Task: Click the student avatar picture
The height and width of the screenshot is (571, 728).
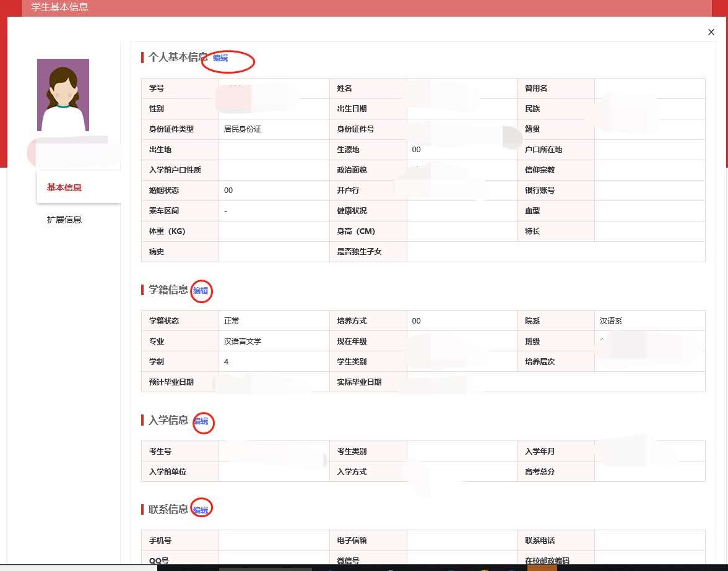Action: point(63,95)
